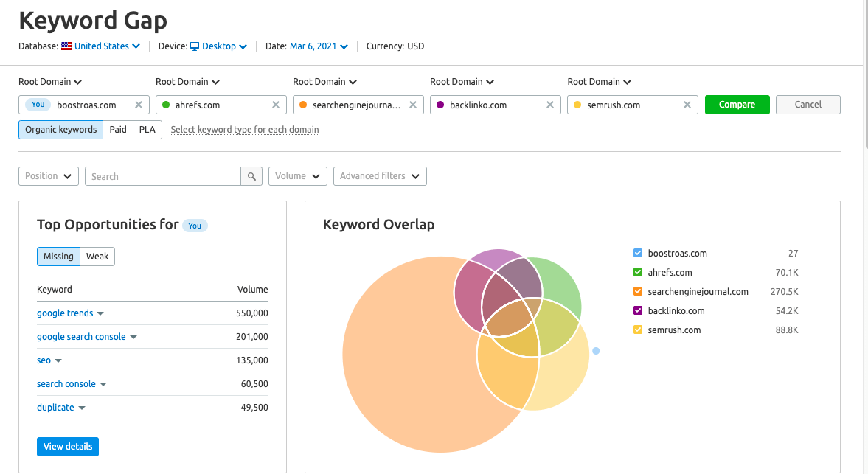Click the desktop monitor device icon
Image resolution: width=868 pixels, height=474 pixels.
pyautogui.click(x=195, y=46)
